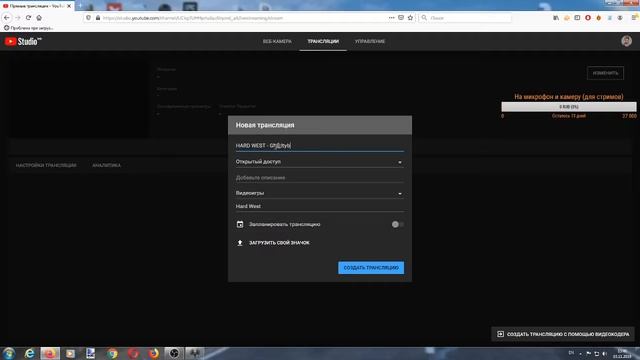Screen dimensions: 640x360
Task: Switch to the ВЕБ-КАМЕРА tab
Action: coord(277,41)
